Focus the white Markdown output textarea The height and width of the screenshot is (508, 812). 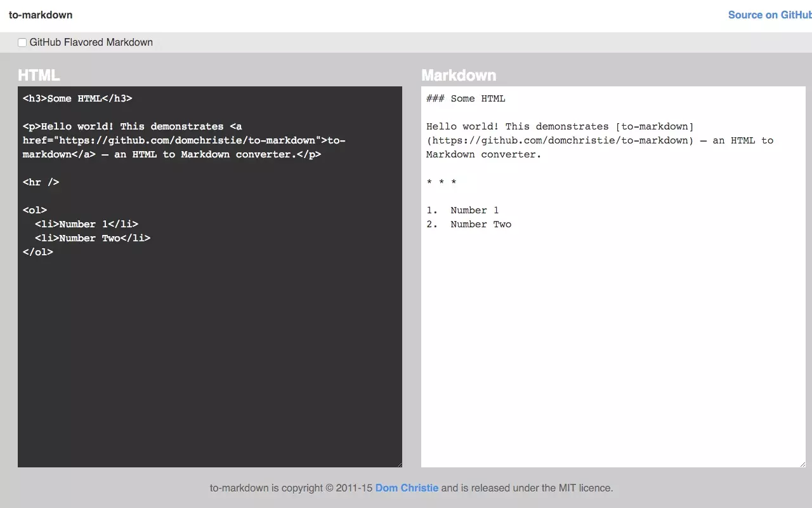point(613,277)
